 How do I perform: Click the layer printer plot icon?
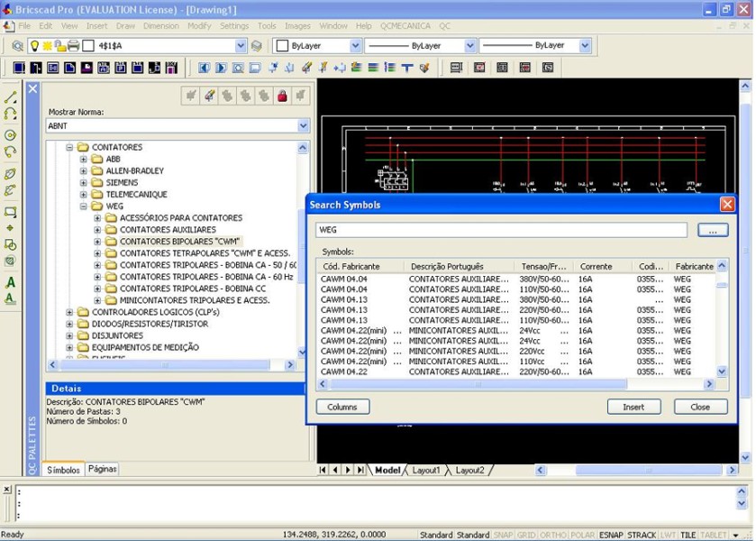(x=73, y=46)
